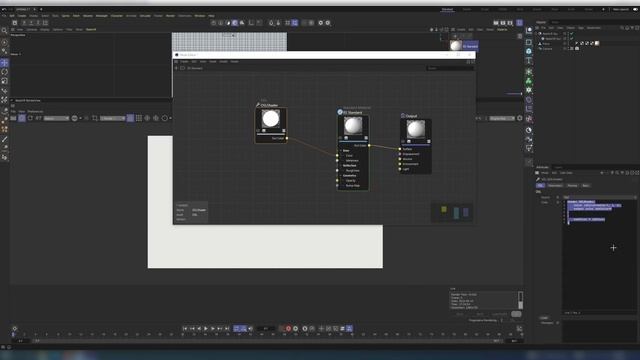Open the Create menu in main menu bar
This screenshot has width=640, height=360.
pyautogui.click(x=22, y=16)
